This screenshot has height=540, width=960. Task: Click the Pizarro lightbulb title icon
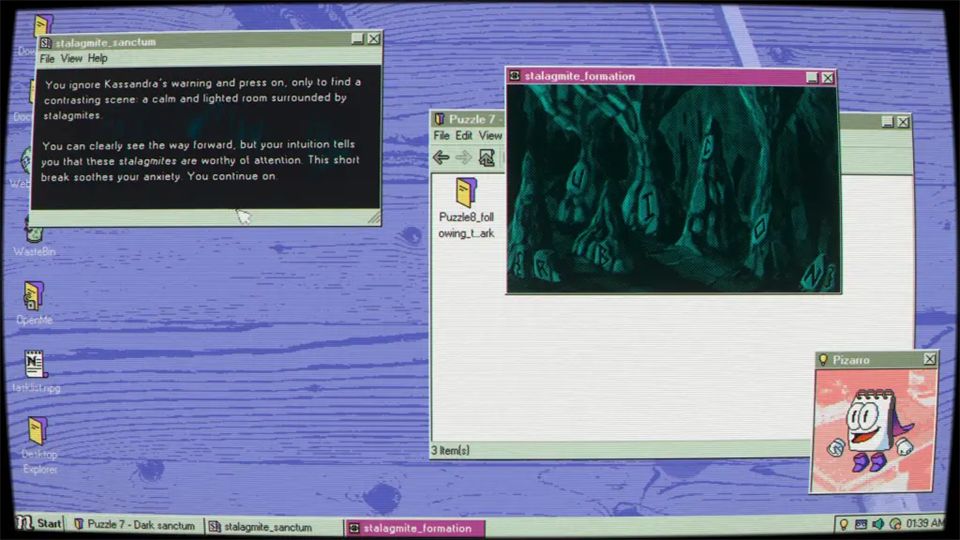click(823, 359)
